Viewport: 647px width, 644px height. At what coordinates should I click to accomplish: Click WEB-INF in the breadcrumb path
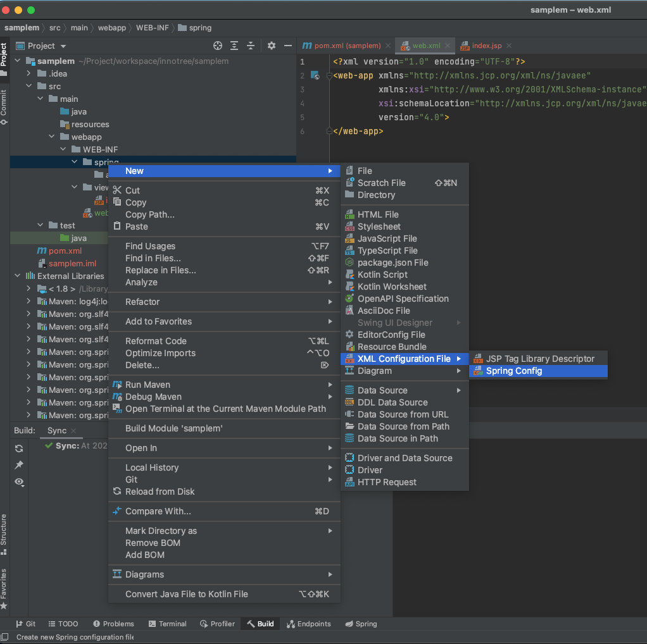[153, 28]
